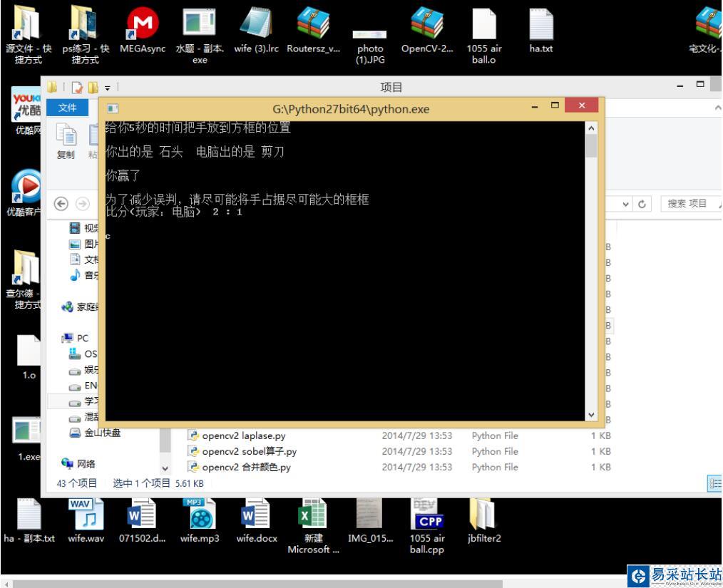Click the console scrollbar up arrow

click(591, 128)
